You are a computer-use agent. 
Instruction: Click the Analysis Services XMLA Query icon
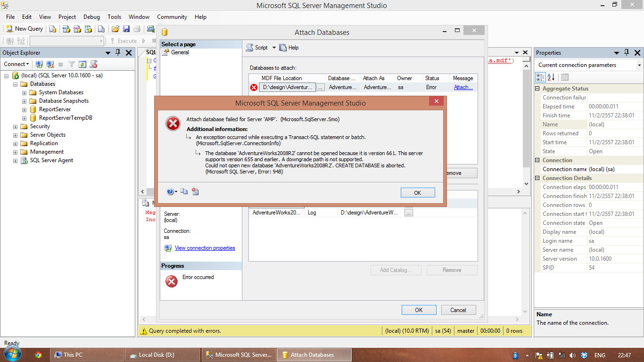88,29
